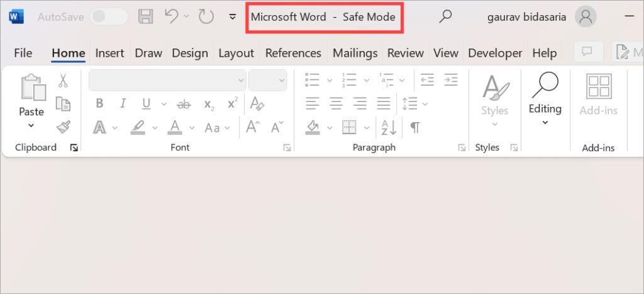
Task: Click the Multilevel List icon
Action: tap(387, 80)
